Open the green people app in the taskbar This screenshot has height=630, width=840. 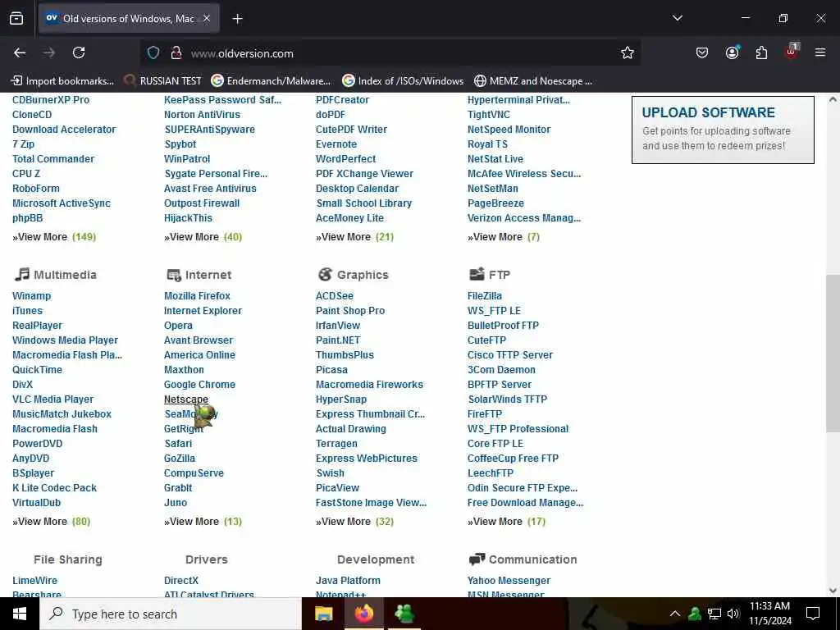[404, 614]
